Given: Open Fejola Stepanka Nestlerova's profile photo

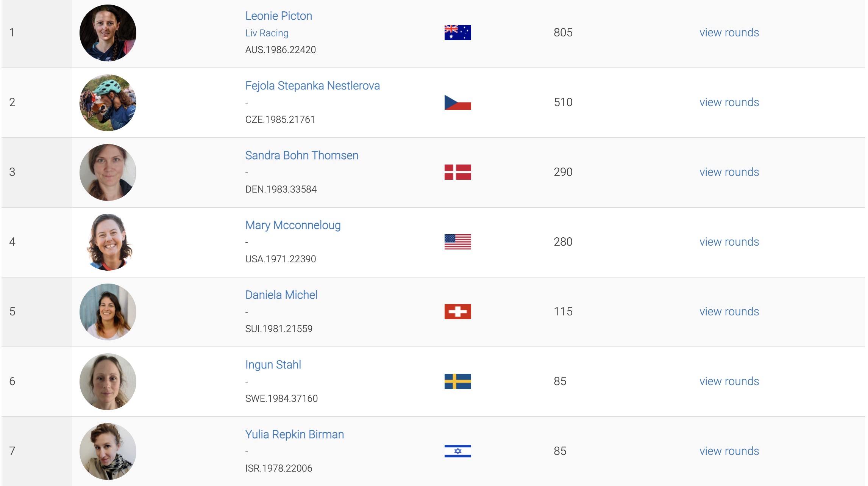Looking at the screenshot, I should coord(108,103).
